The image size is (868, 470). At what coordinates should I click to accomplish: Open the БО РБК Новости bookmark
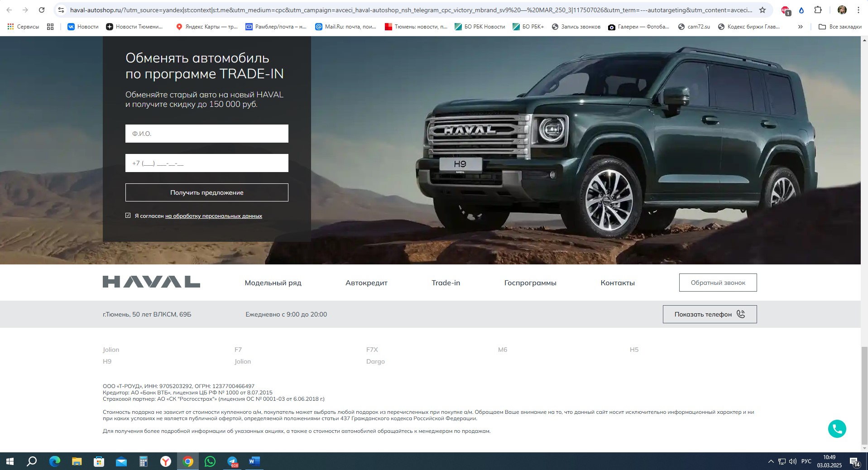point(480,27)
